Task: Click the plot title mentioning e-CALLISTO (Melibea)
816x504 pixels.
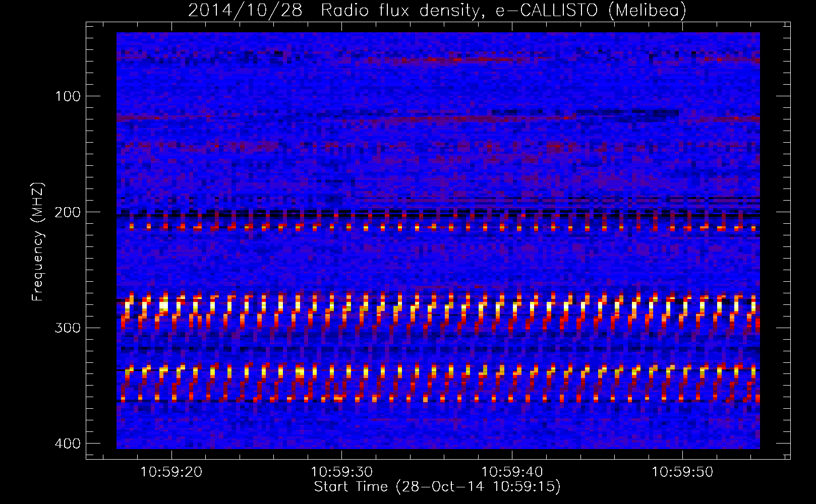Action: click(437, 10)
